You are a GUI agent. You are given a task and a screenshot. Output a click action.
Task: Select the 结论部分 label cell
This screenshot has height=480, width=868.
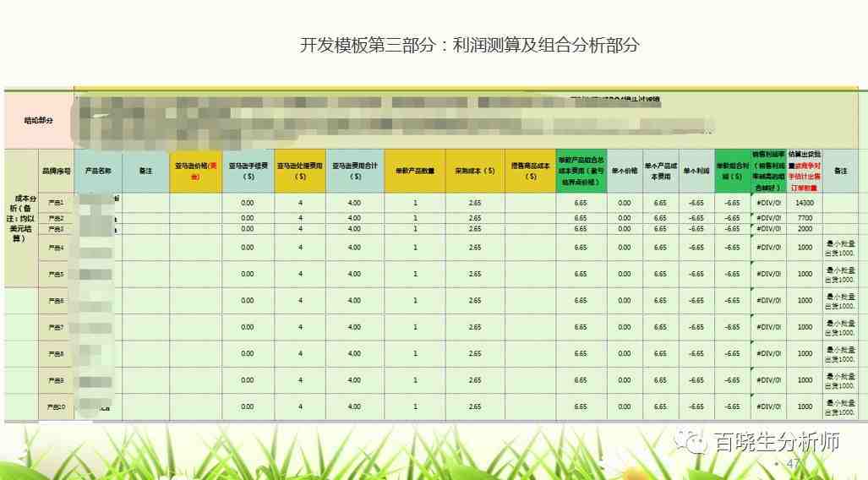(39, 120)
